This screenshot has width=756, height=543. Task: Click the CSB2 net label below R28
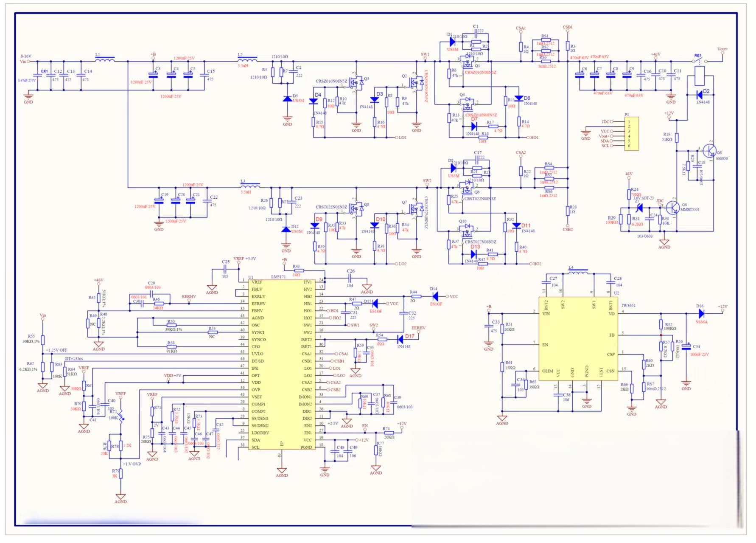pyautogui.click(x=568, y=229)
